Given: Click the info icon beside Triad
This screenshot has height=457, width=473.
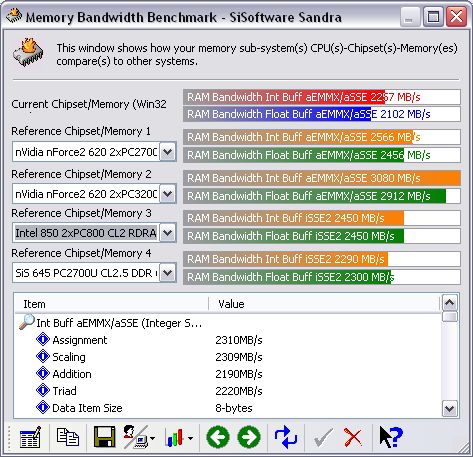Looking at the screenshot, I should coord(43,390).
